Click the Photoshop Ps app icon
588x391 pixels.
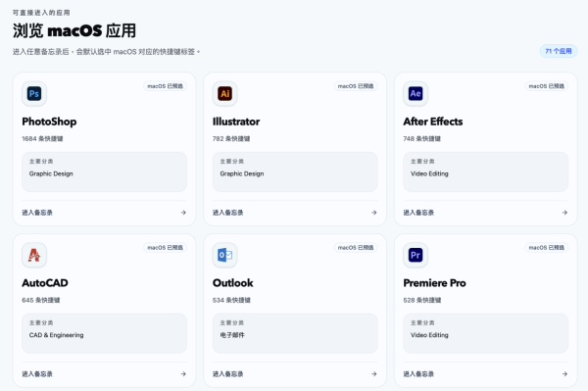point(34,94)
